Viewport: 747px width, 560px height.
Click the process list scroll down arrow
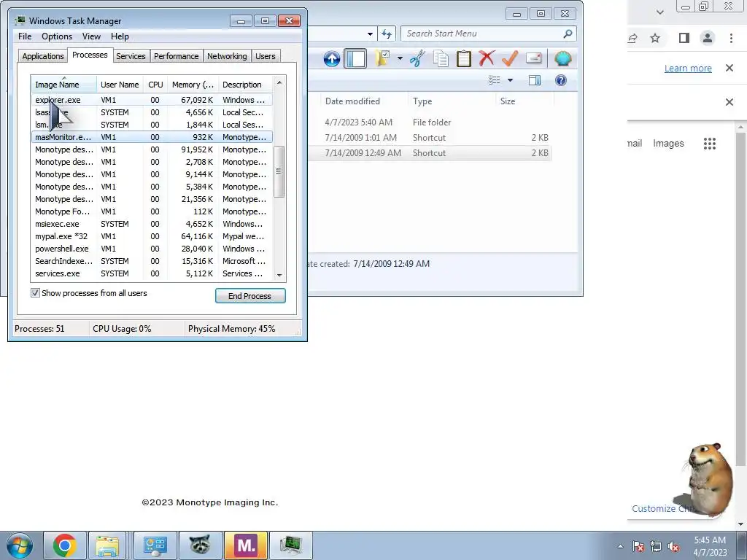[279, 275]
